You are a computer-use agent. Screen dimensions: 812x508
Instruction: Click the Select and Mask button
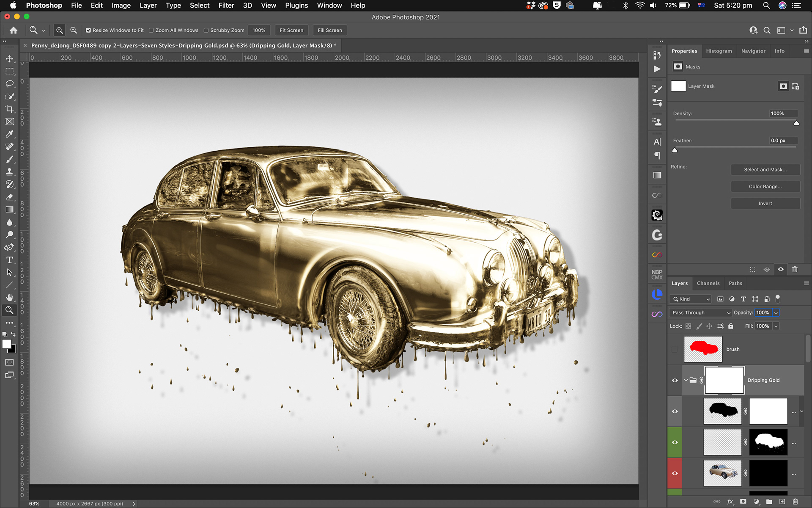(x=765, y=170)
